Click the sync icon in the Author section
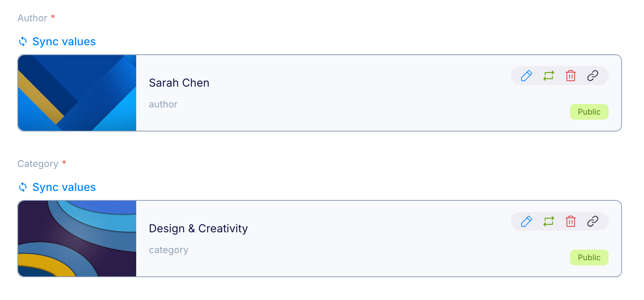This screenshot has height=300, width=644. (23, 41)
